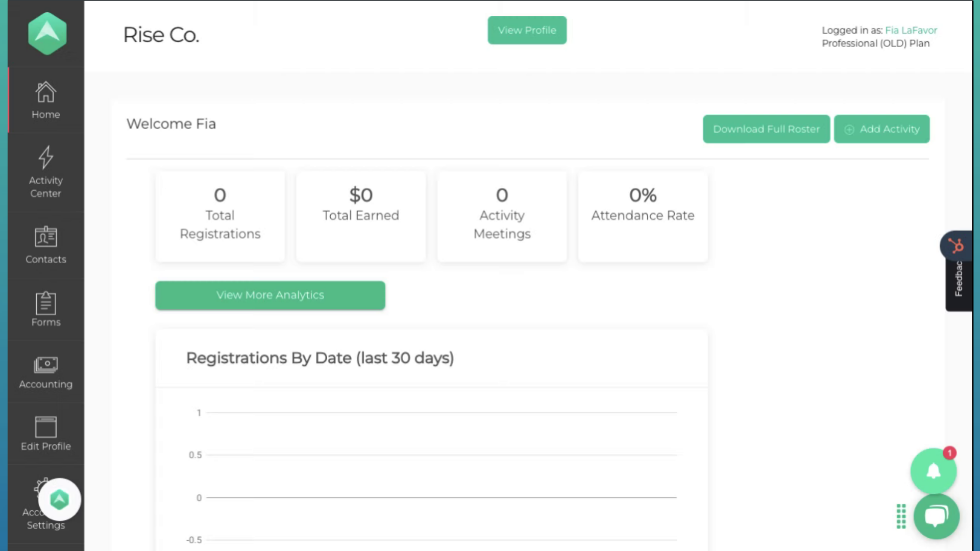The width and height of the screenshot is (980, 551).
Task: Open Activity Center lightning bolt icon
Action: click(45, 157)
